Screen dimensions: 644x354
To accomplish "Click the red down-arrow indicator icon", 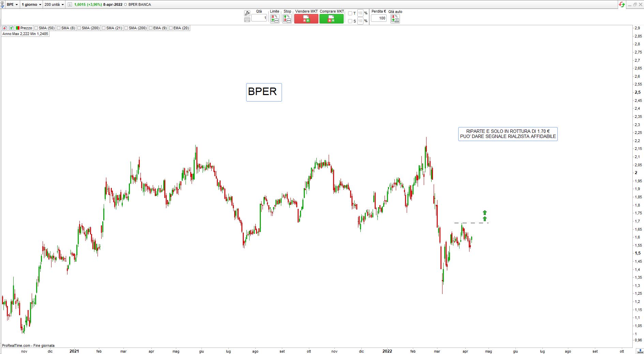I will (x=5, y=28).
